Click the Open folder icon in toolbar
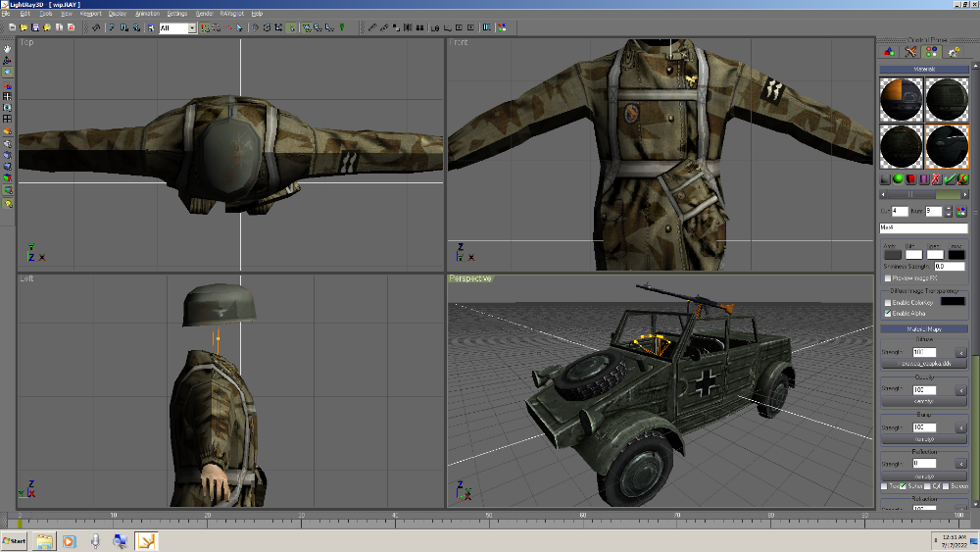This screenshot has height=552, width=980. pyautogui.click(x=24, y=27)
